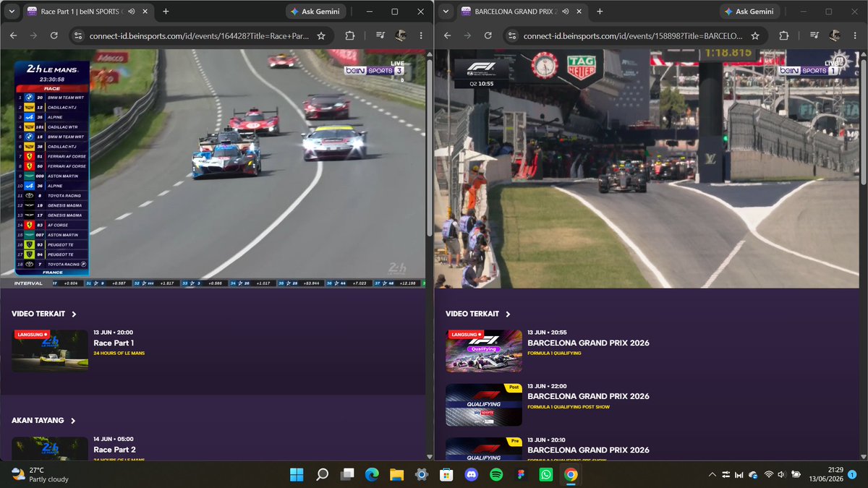Click 24 HOURS OF LE MANS label under Race Part 1

point(119,353)
